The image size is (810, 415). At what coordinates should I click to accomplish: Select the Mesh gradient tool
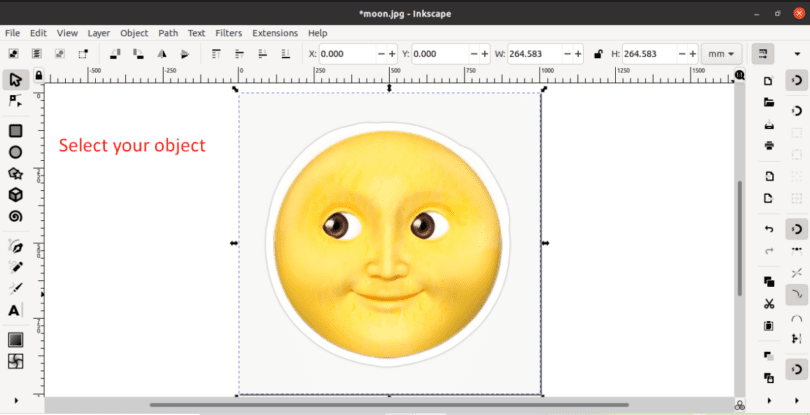coord(15,361)
